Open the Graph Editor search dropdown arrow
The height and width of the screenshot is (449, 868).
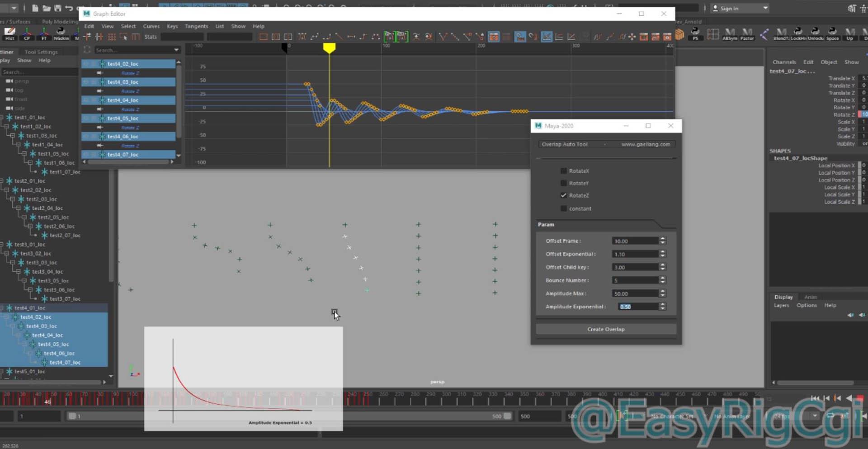[x=176, y=50]
